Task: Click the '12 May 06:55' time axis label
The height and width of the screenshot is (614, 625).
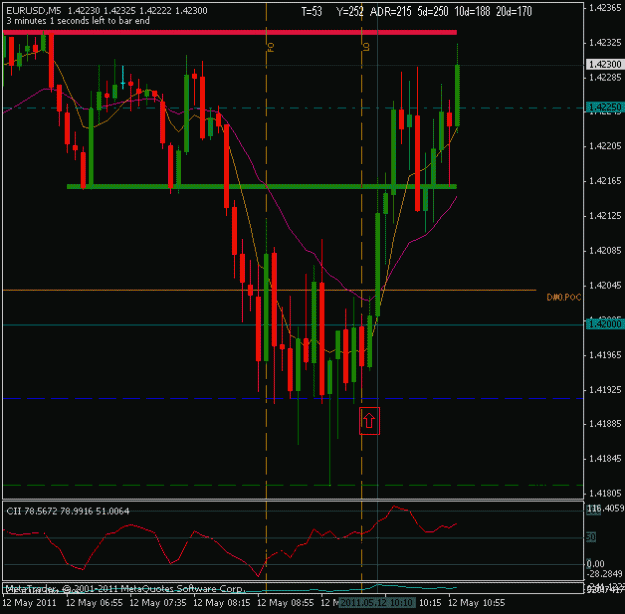Action: pos(94,602)
